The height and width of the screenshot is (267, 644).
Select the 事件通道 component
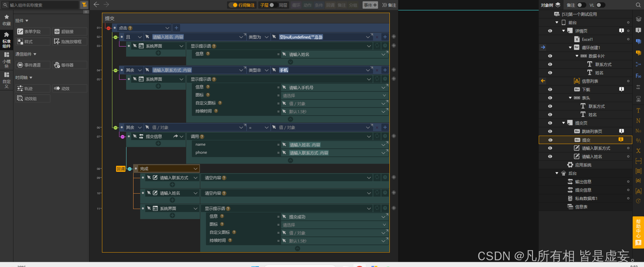pyautogui.click(x=33, y=65)
